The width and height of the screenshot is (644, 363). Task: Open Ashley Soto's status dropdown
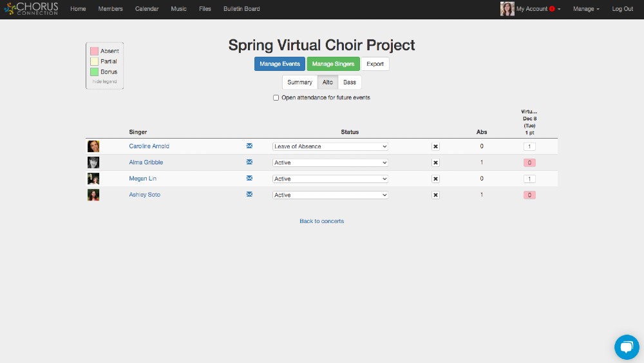tap(330, 195)
